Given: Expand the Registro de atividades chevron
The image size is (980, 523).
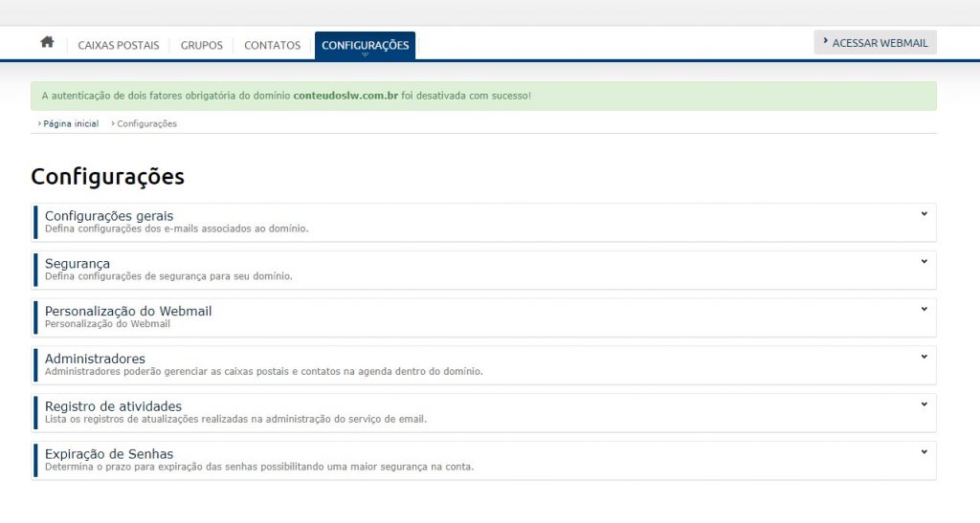Looking at the screenshot, I should (924, 404).
